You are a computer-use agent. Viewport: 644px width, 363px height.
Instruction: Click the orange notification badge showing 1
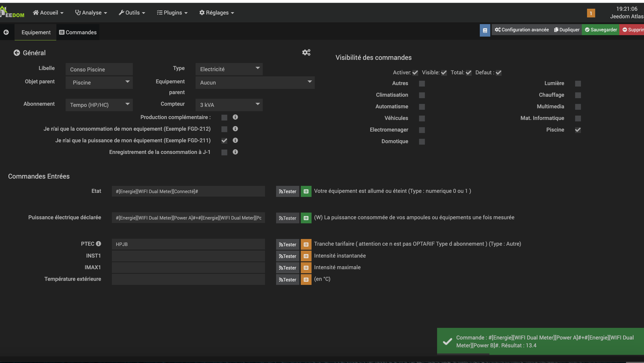click(x=591, y=13)
